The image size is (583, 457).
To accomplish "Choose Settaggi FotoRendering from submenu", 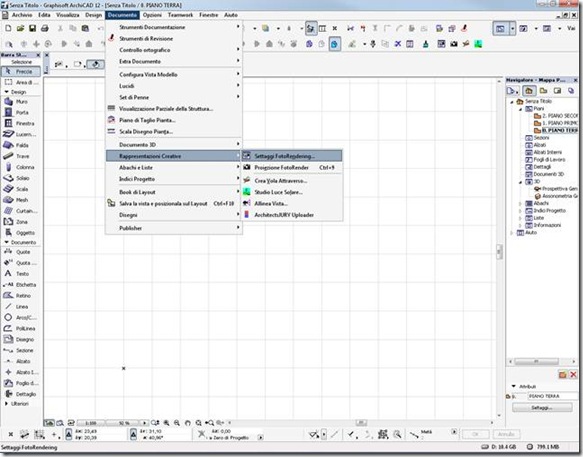I will coord(292,156).
